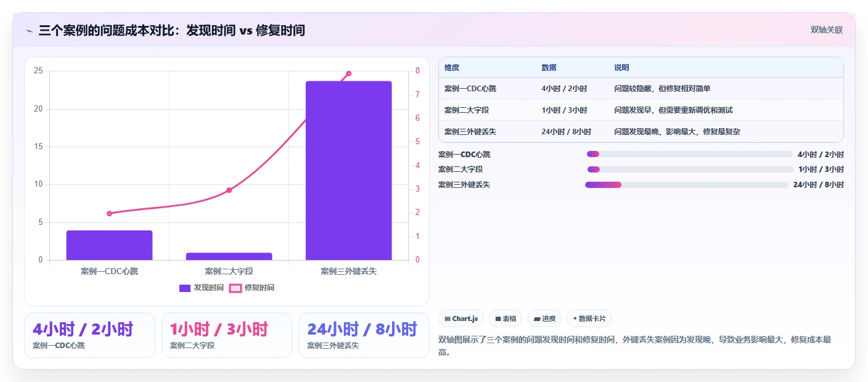The width and height of the screenshot is (868, 382).
Task: Click the description paragraph starting 双轴图展示了
Action: pos(635,346)
